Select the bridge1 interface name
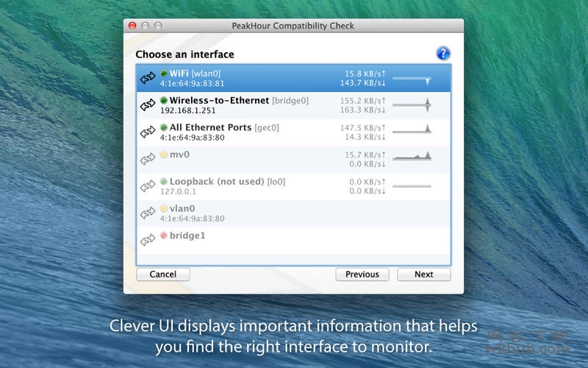588x368 pixels. coord(187,236)
